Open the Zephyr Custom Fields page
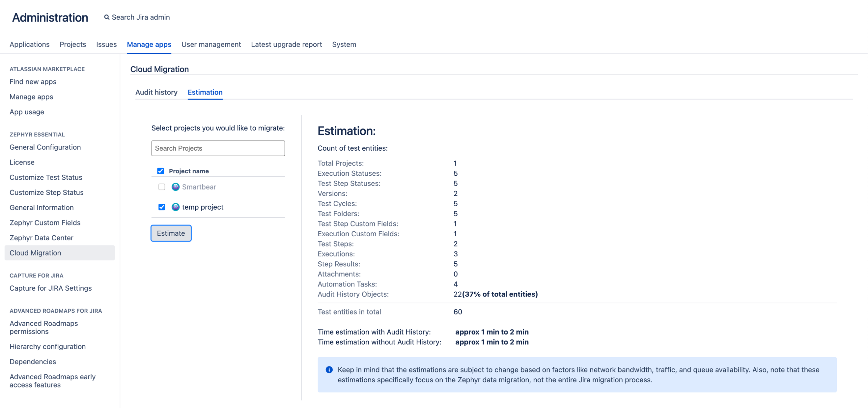 tap(45, 222)
